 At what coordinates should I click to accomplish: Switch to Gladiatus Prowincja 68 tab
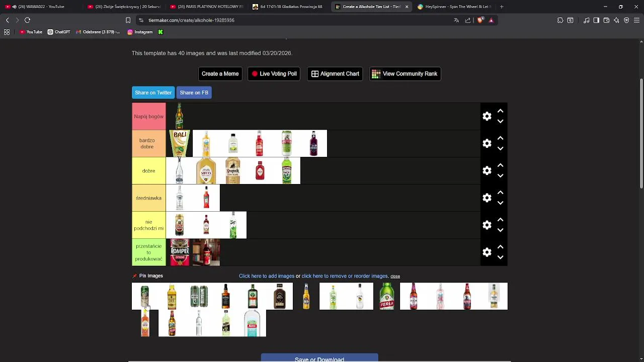click(x=289, y=7)
